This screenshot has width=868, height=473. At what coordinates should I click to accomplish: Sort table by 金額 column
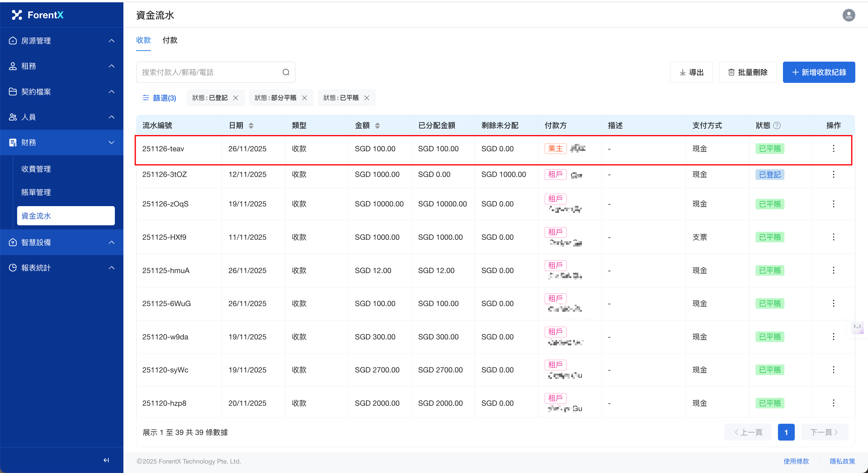click(377, 126)
